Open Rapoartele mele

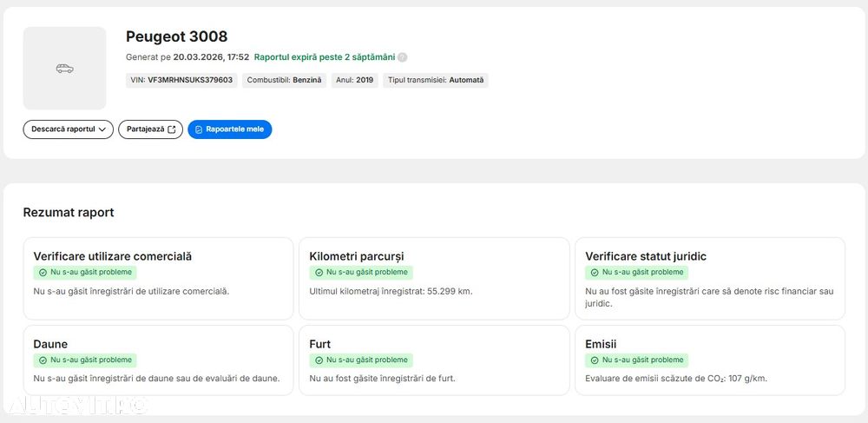(x=230, y=129)
